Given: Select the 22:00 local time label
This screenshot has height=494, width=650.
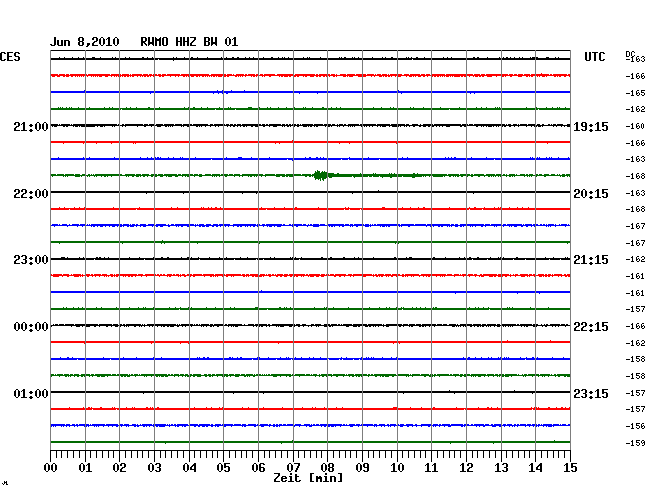Looking at the screenshot, I should pos(31,194).
